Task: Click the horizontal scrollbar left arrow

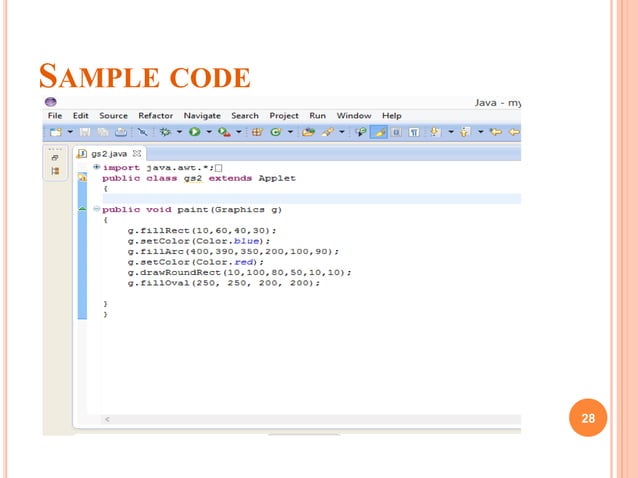Action: tap(107, 419)
